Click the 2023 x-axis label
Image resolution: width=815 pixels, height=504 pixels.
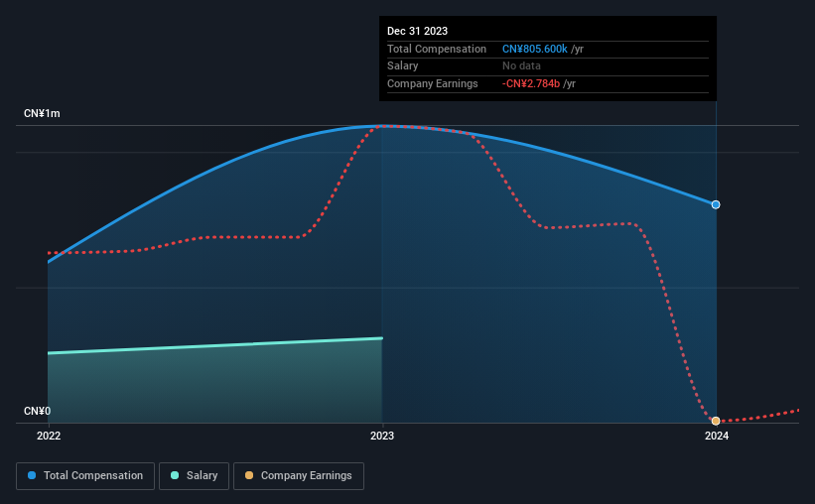click(x=382, y=436)
